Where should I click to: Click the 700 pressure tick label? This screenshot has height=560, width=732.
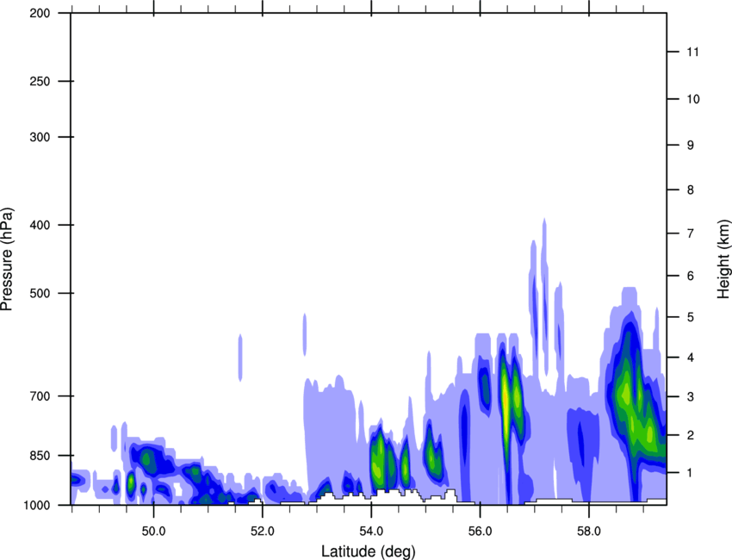[40, 396]
